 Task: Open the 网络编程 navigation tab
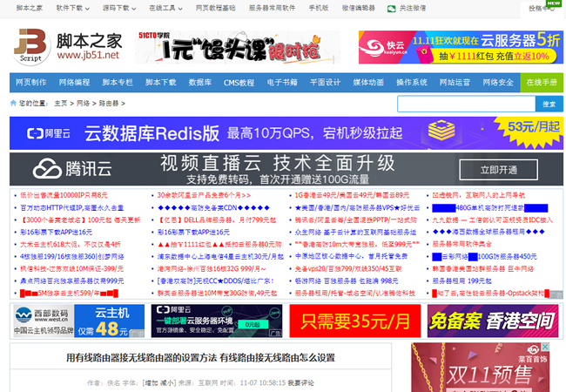point(74,83)
